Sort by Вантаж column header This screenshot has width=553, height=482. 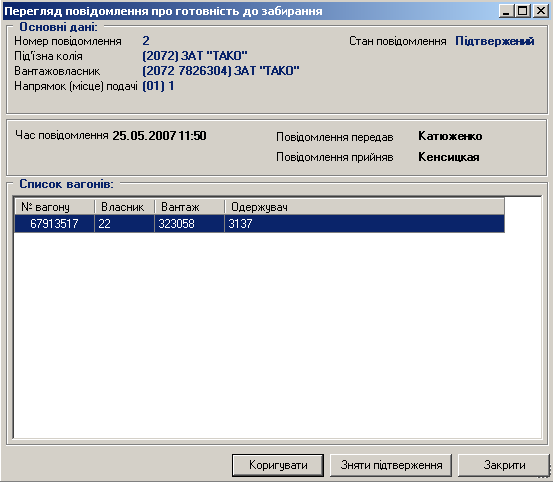pos(189,207)
